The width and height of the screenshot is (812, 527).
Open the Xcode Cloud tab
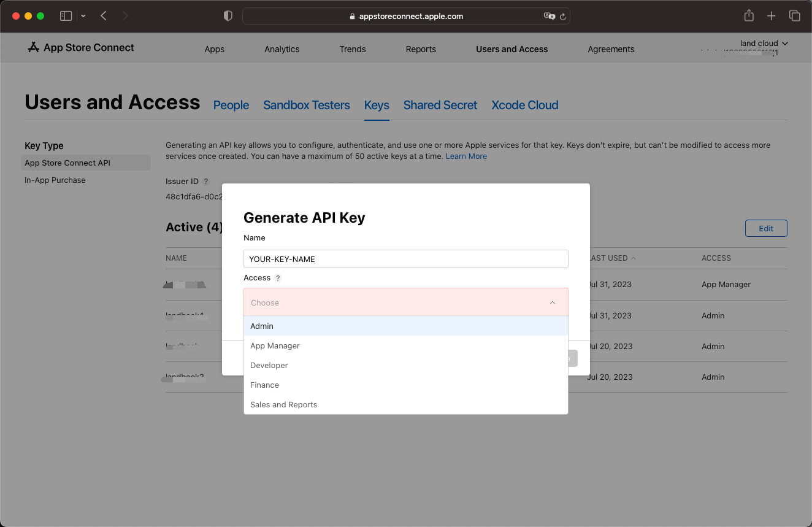pos(525,105)
